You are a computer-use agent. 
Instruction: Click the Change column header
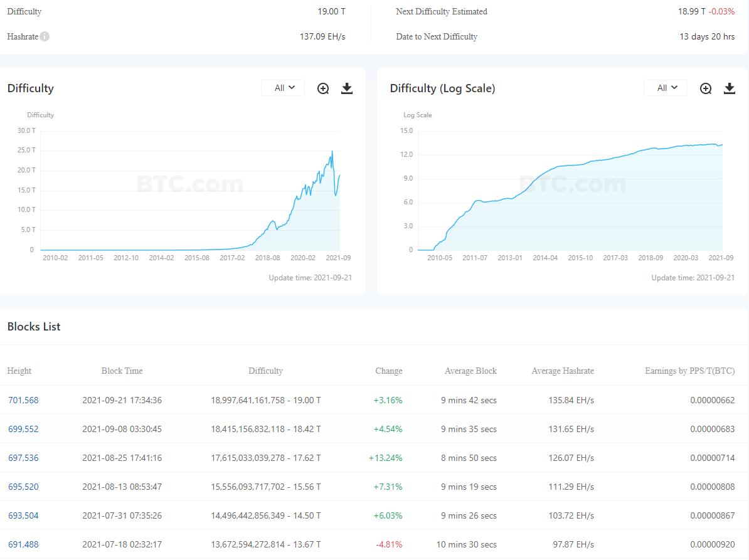(388, 371)
